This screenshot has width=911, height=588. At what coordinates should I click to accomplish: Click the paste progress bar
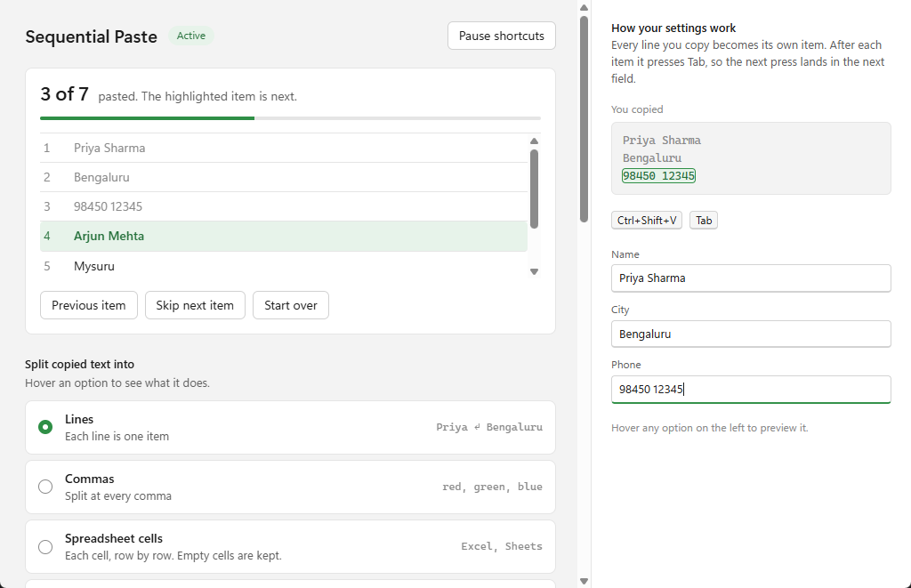[x=291, y=118]
